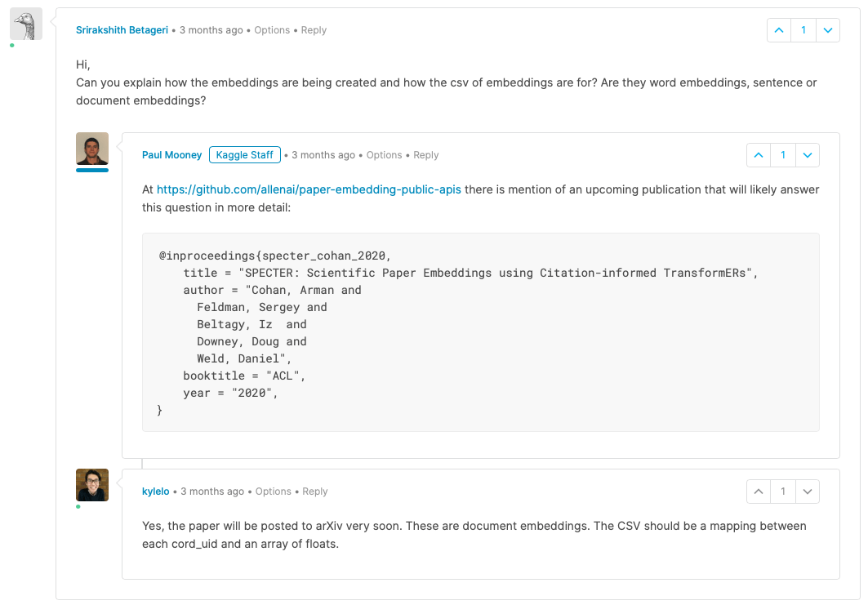Upvote Paul Mooney's reply
The image size is (868, 605).
(759, 155)
